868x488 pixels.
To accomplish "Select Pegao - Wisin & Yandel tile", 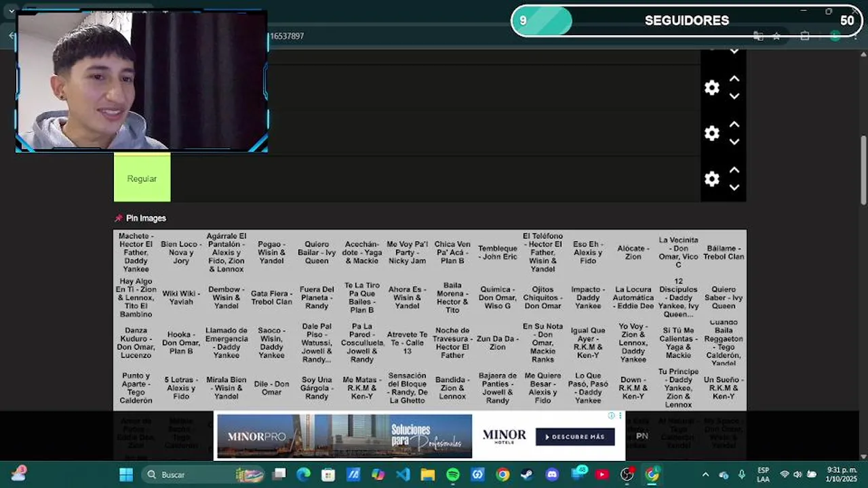I will click(271, 252).
